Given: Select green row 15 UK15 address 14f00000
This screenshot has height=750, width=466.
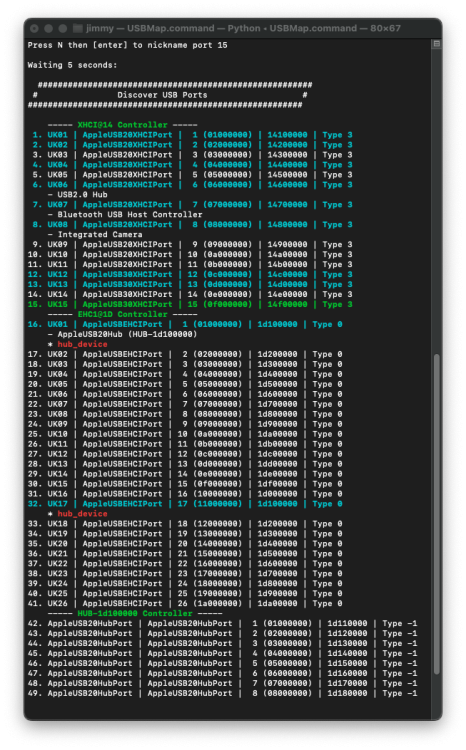Looking at the screenshot, I should [x=190, y=304].
